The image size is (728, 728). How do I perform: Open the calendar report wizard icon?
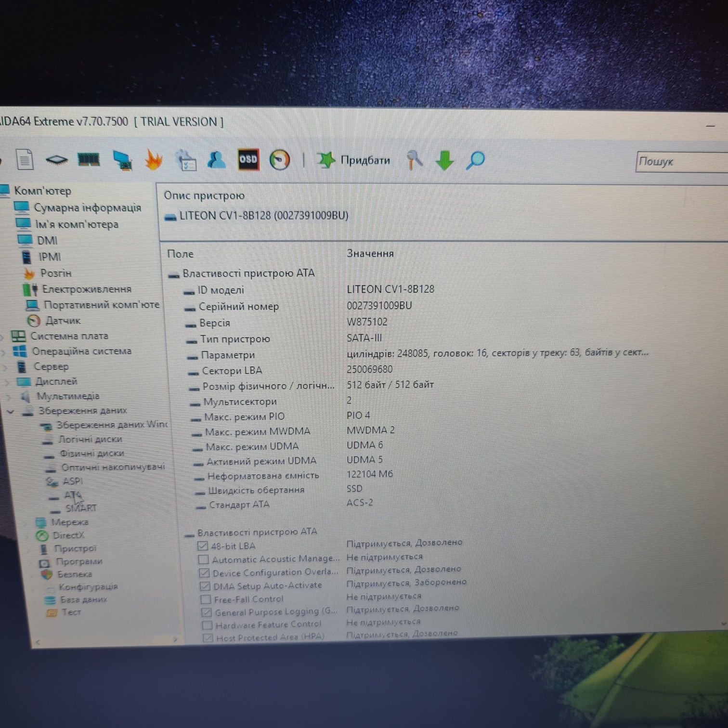coord(186,160)
